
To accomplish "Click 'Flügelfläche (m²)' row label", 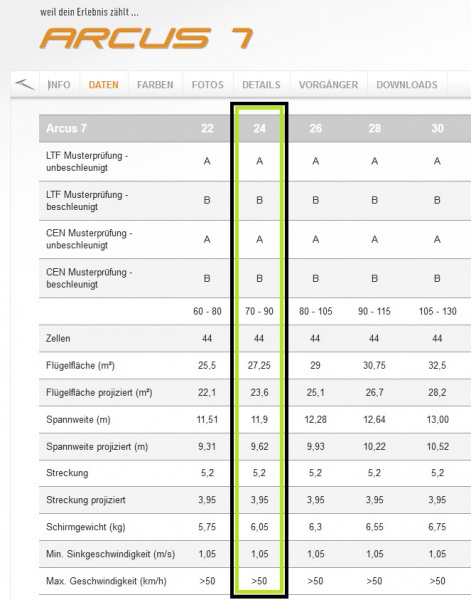I will [80, 365].
